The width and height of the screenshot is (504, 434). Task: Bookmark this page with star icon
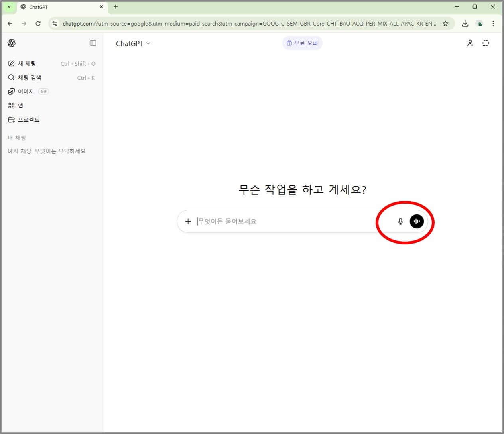(445, 24)
